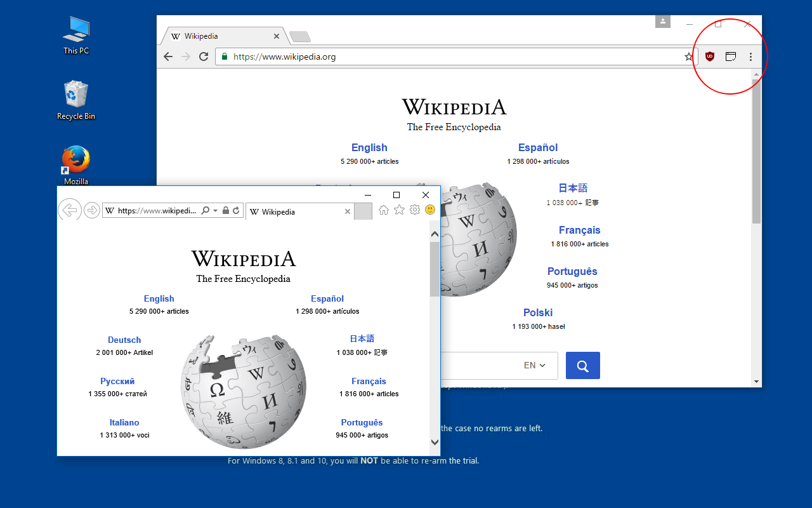Click Chrome scrollbar down arrow

(x=756, y=382)
